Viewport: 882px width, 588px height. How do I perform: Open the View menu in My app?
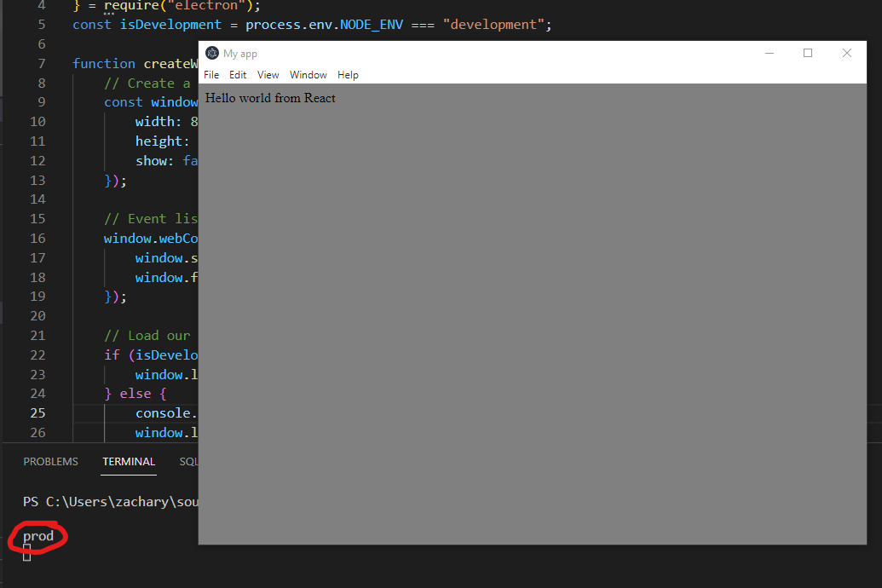tap(268, 75)
